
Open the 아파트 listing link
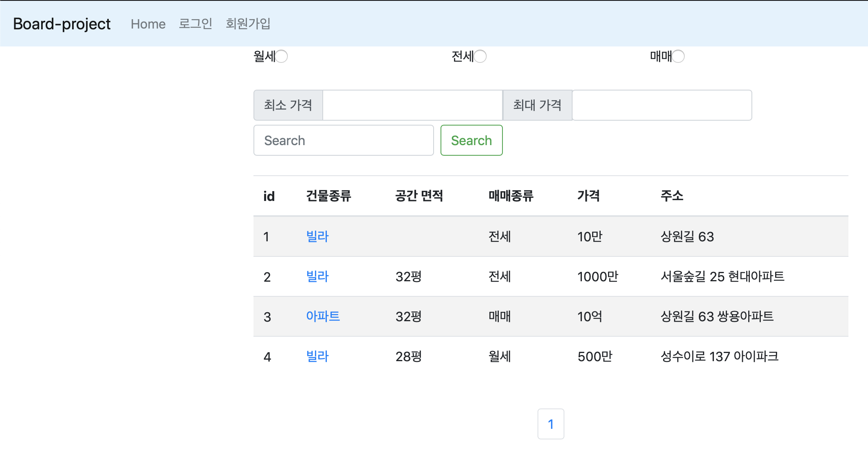click(x=323, y=316)
